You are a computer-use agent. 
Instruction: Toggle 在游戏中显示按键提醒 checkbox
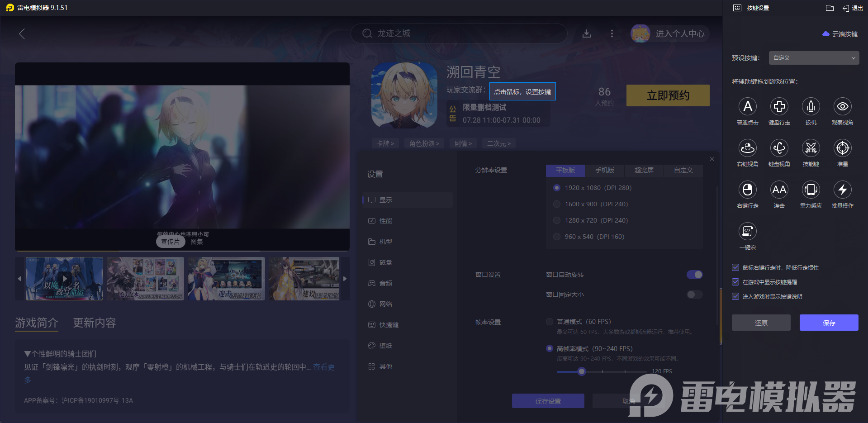[x=735, y=282]
